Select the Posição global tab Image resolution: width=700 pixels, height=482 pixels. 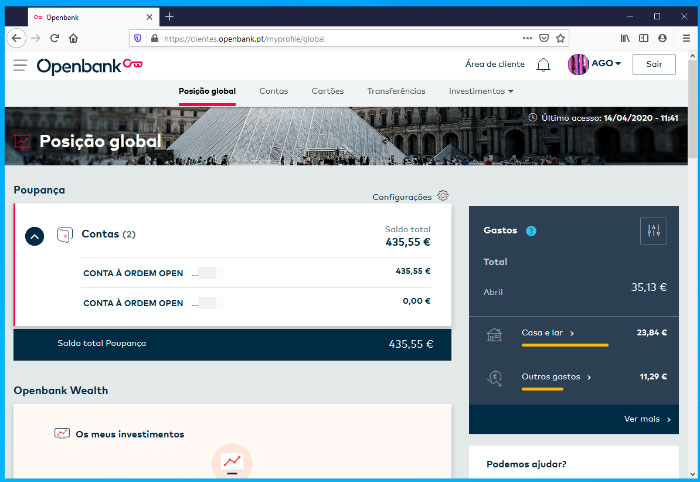[x=207, y=91]
